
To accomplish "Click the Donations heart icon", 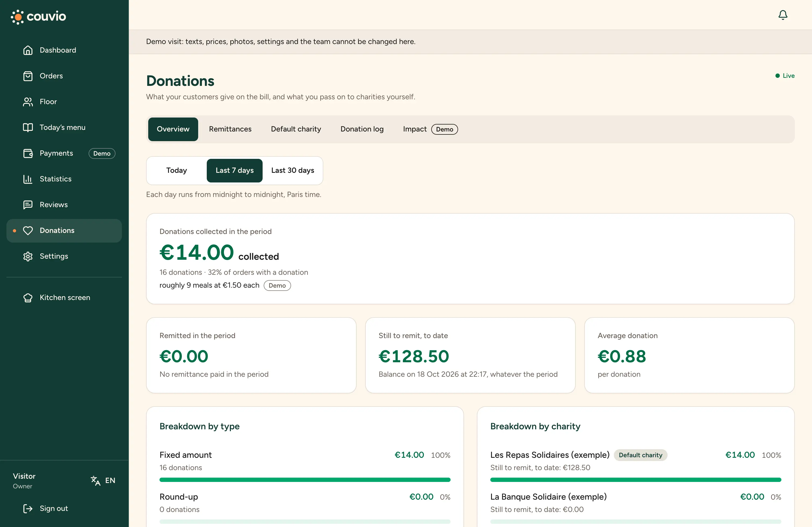I will [x=28, y=231].
